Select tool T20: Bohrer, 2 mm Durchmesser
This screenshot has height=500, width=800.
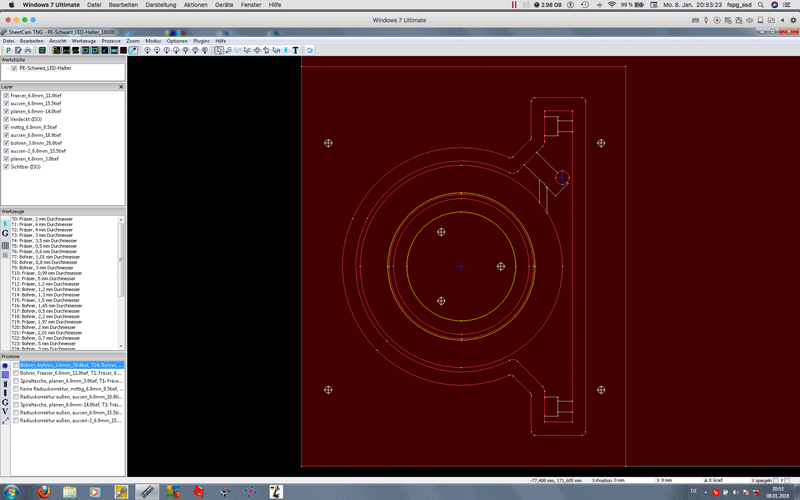(43, 328)
